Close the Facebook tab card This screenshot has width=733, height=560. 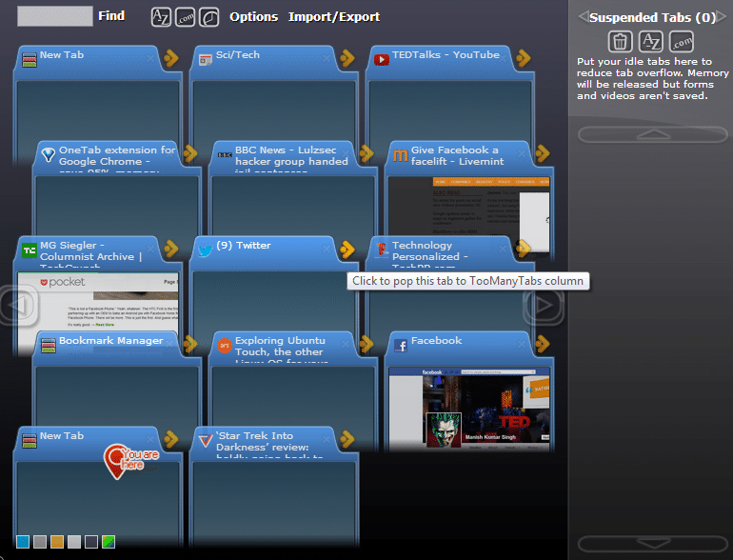click(522, 345)
